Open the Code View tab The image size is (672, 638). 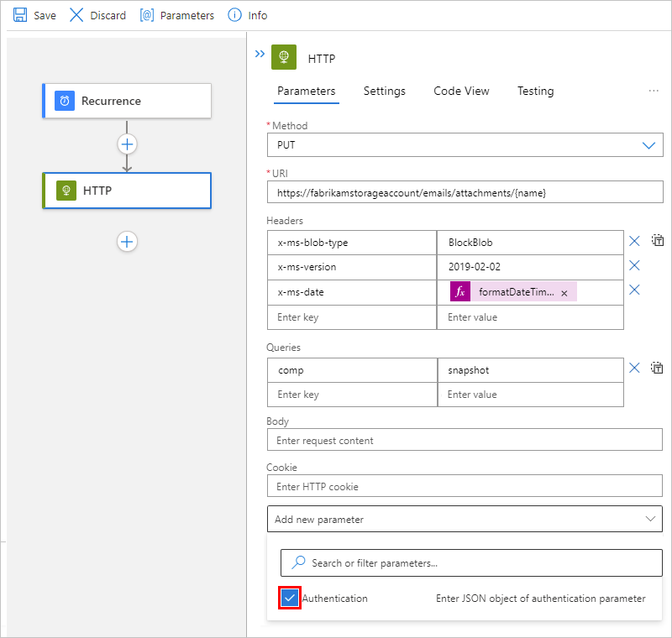click(x=461, y=91)
